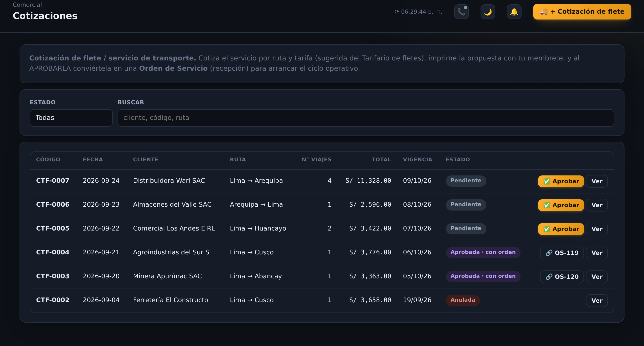The image size is (644, 346).
Task: Click the refresh clock icon by the time
Action: point(397,12)
